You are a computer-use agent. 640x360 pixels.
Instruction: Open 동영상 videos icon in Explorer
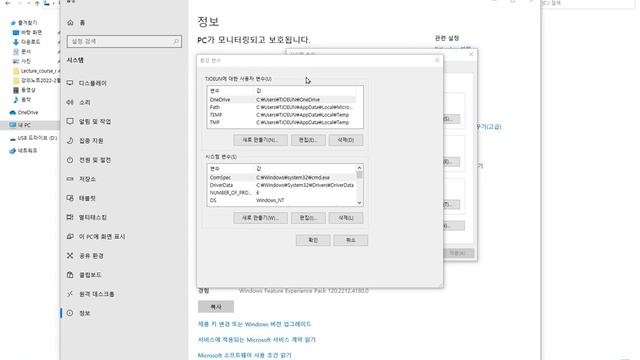[x=16, y=90]
